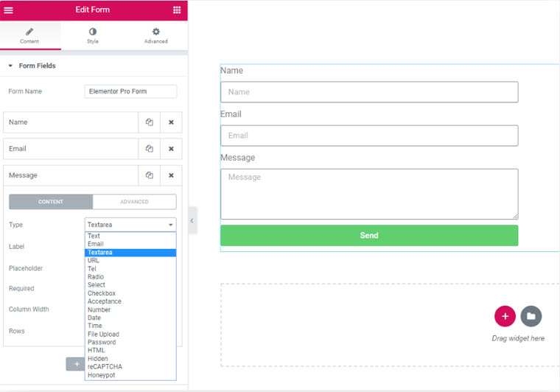Viewport: 560px width, 392px height.
Task: Open the Type dropdown showing Textarea
Action: coord(130,225)
